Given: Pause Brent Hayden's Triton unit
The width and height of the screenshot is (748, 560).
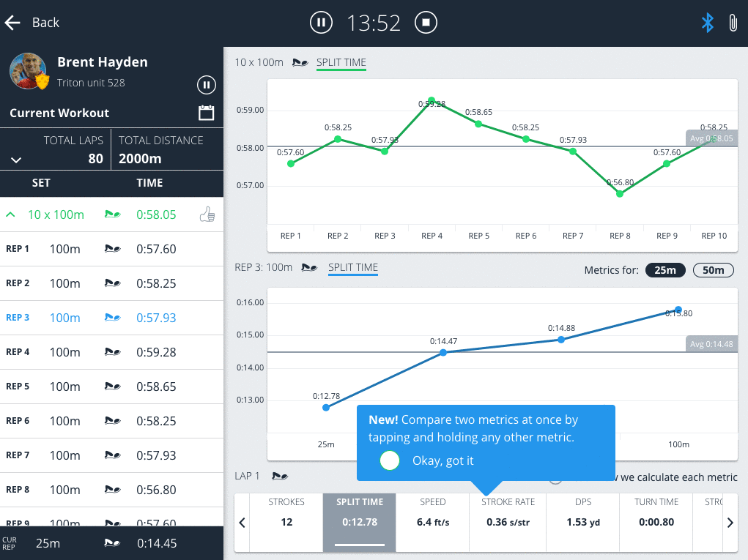Looking at the screenshot, I should click(207, 86).
